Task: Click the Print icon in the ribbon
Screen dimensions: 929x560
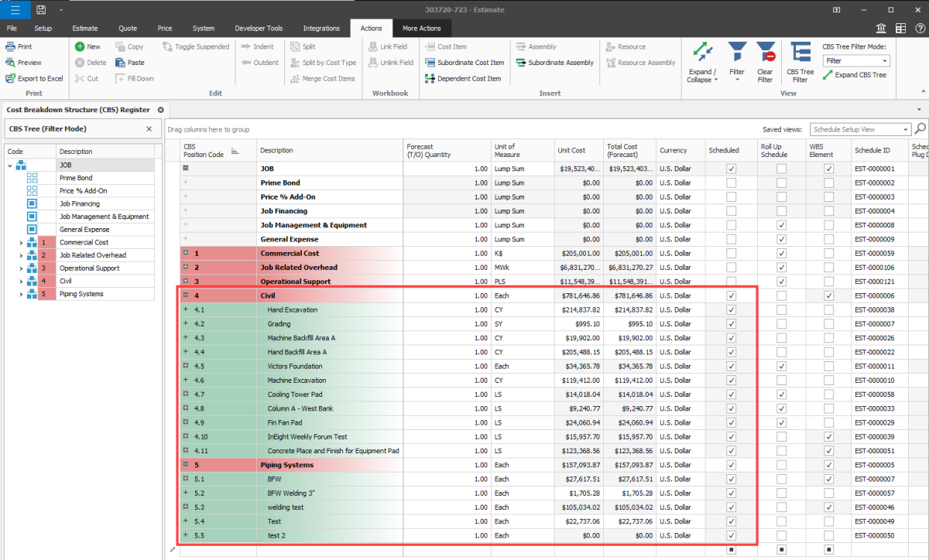Action: point(11,47)
